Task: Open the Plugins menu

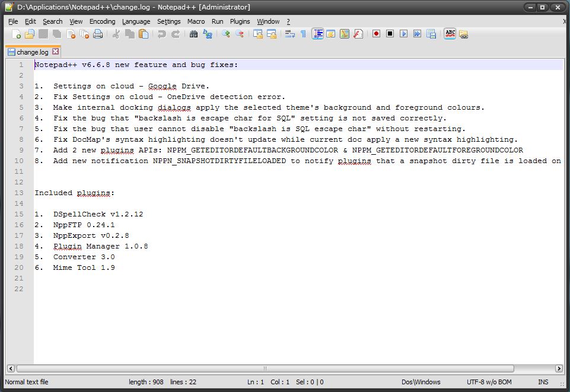Action: click(x=240, y=21)
